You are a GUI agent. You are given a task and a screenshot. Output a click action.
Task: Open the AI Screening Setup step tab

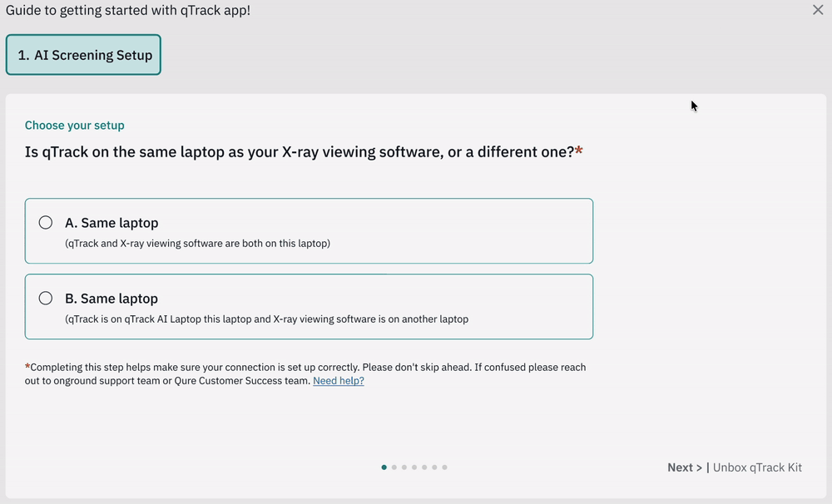pyautogui.click(x=83, y=55)
